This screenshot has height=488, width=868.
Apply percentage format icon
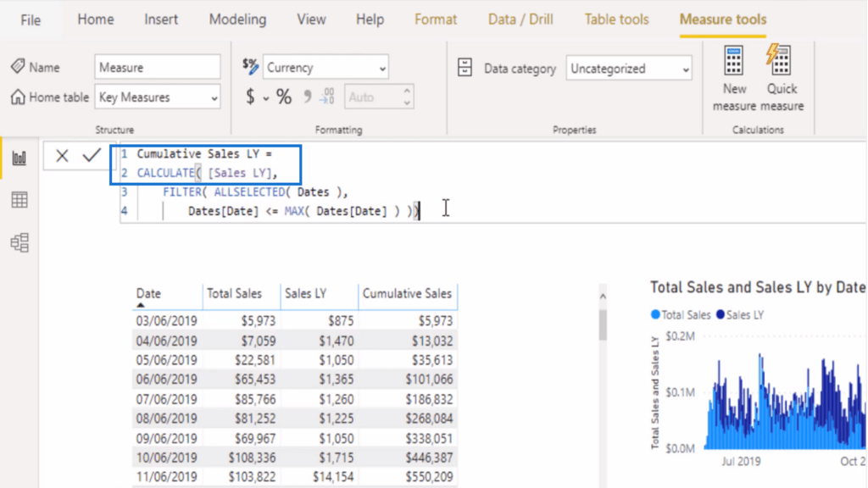tap(284, 97)
